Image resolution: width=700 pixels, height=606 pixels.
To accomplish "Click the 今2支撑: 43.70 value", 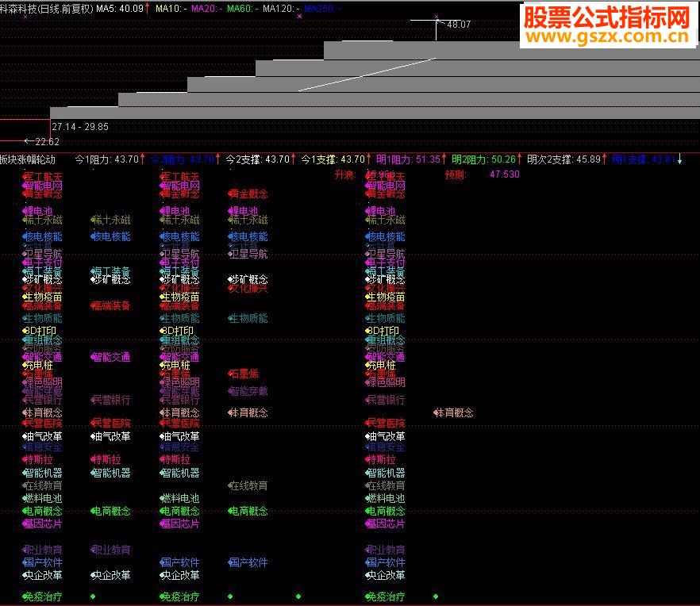I will point(258,159).
